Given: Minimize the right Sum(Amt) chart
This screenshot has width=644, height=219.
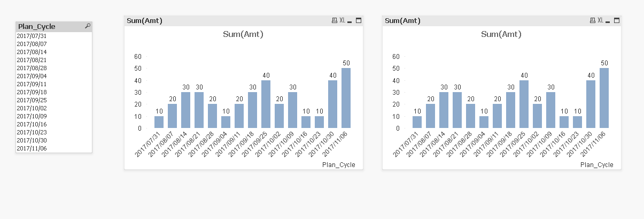Looking at the screenshot, I should [x=608, y=21].
